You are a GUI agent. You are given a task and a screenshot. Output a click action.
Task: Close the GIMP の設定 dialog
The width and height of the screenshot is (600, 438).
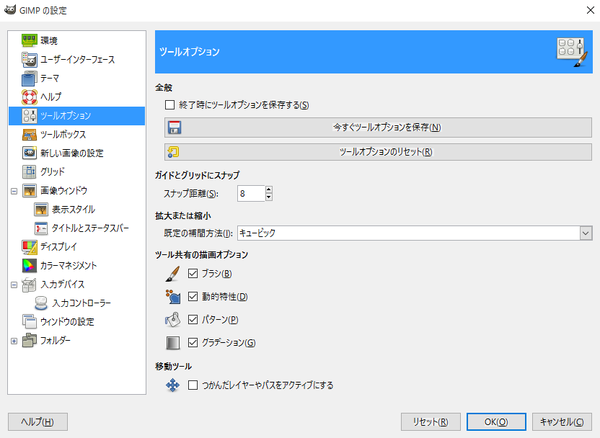click(x=590, y=10)
